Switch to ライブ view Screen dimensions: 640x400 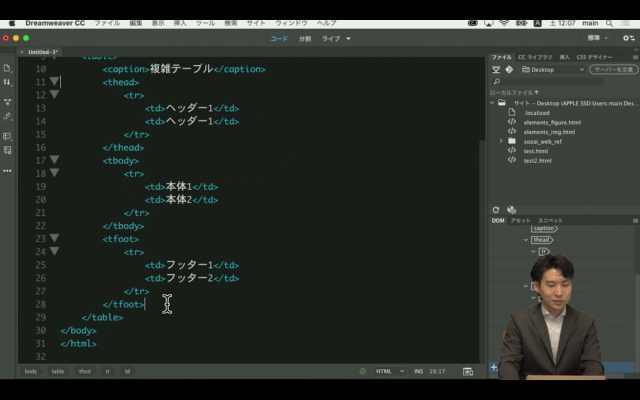[331, 39]
